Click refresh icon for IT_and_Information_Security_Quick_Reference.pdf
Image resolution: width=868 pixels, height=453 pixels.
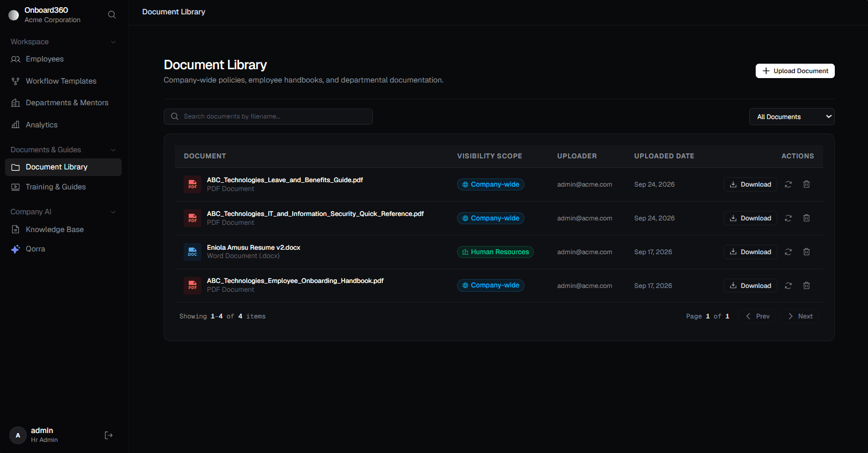(x=788, y=218)
